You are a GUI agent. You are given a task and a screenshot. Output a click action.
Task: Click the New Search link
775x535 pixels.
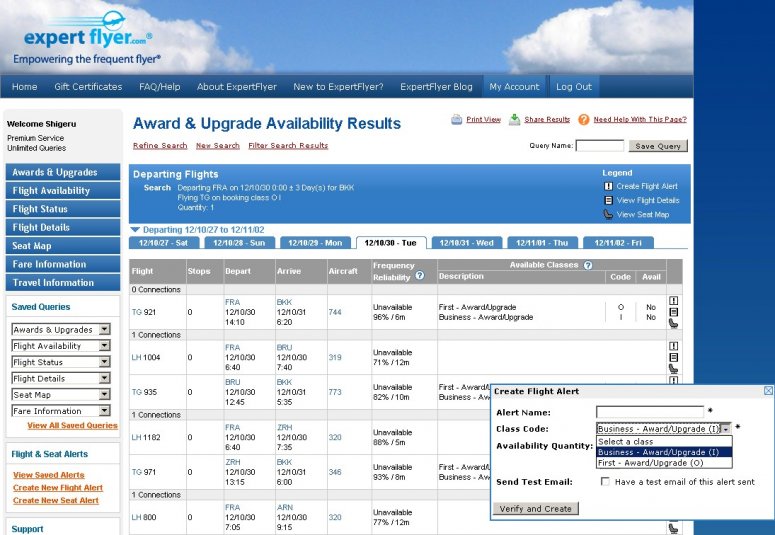point(217,145)
